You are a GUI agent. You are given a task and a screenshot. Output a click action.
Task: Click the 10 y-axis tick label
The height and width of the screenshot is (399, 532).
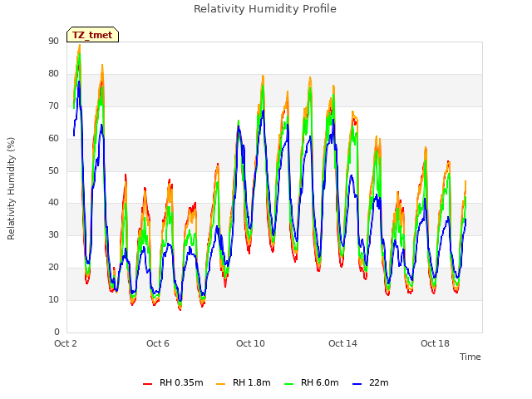pos(53,299)
